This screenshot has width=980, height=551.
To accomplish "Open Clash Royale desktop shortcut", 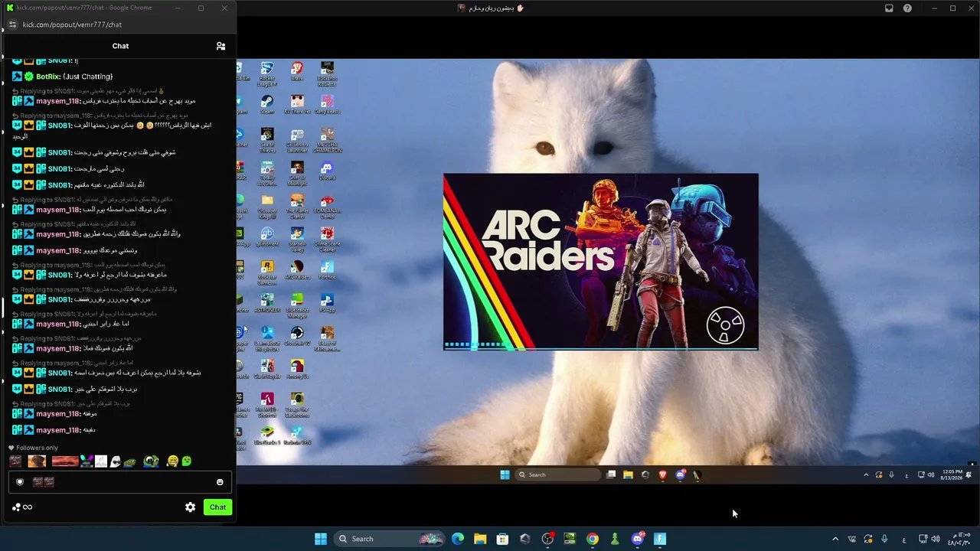I will click(267, 370).
